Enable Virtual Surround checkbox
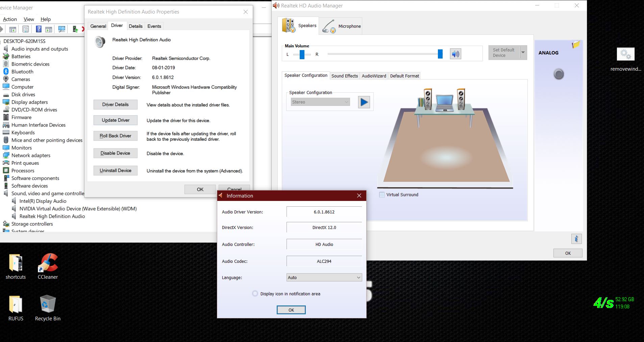Viewport: 644px width, 342px height. point(382,195)
